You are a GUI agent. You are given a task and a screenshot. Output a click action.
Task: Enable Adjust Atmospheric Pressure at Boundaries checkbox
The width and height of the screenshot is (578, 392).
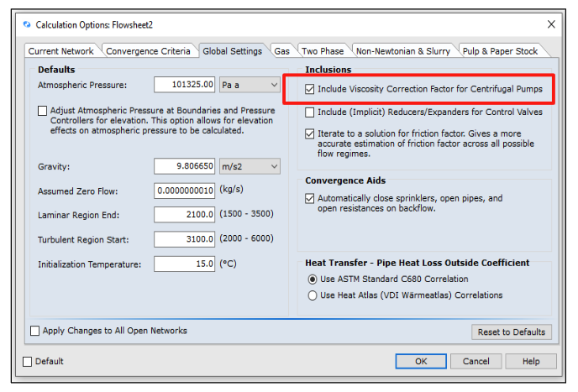42,111
